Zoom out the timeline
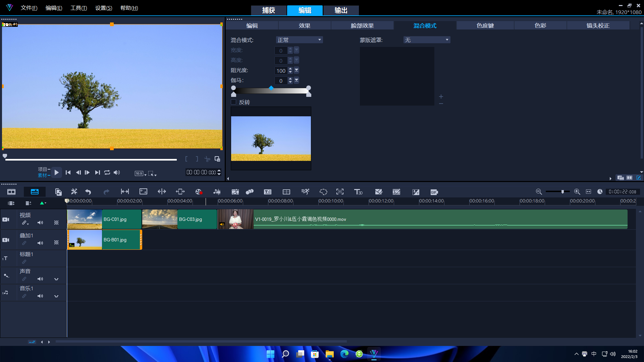644x362 pixels. point(539,192)
